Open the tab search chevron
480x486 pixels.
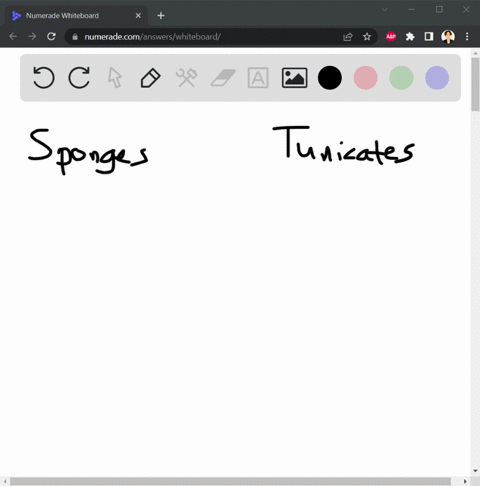click(385, 9)
